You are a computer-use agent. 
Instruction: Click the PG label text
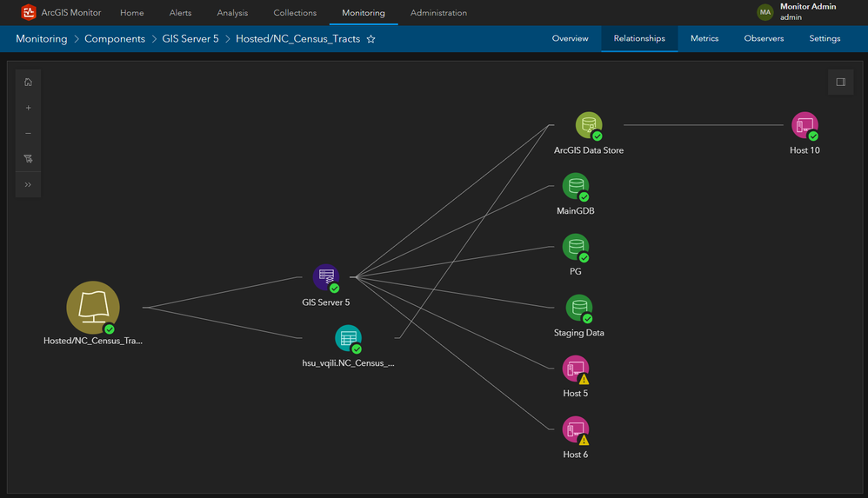576,272
